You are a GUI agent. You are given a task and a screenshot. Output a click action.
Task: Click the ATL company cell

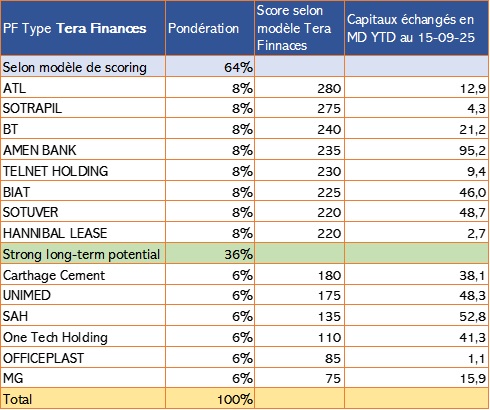(83, 88)
